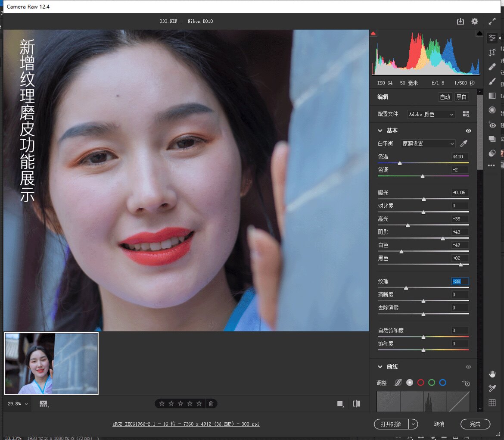
Task: Click the Texture value input field
Action: (x=460, y=281)
